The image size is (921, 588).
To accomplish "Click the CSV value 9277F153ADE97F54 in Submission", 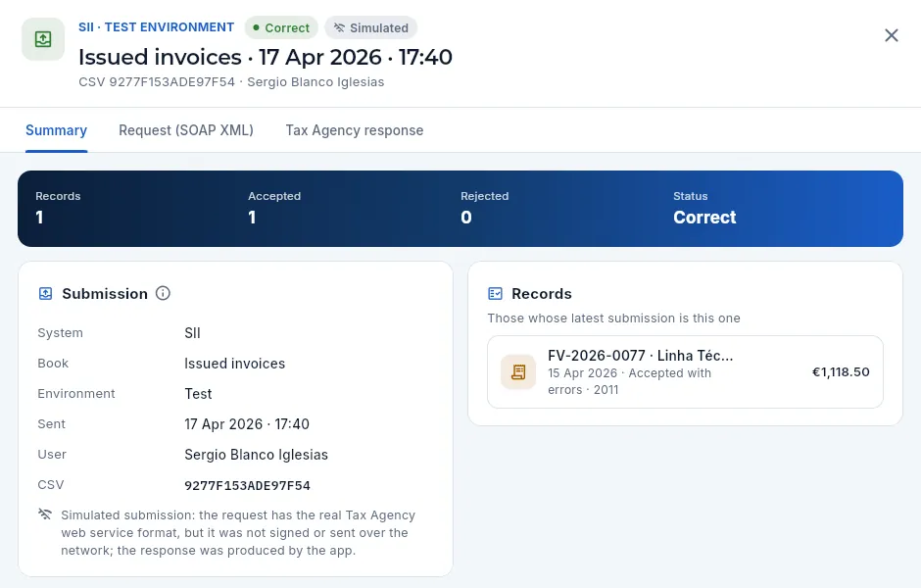I will click(x=247, y=485).
